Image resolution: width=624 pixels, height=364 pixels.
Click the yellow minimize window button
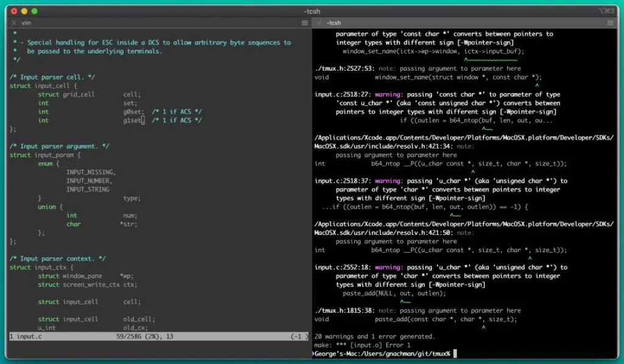[24, 11]
